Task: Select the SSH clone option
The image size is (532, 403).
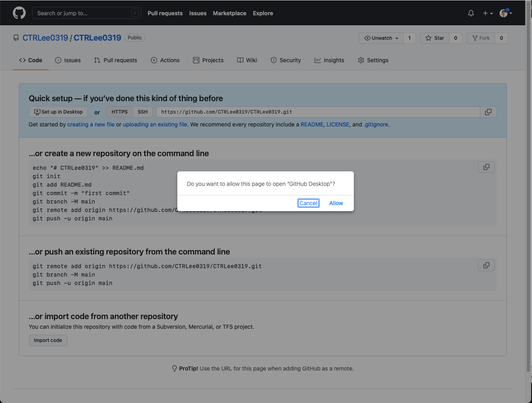Action: 143,112
